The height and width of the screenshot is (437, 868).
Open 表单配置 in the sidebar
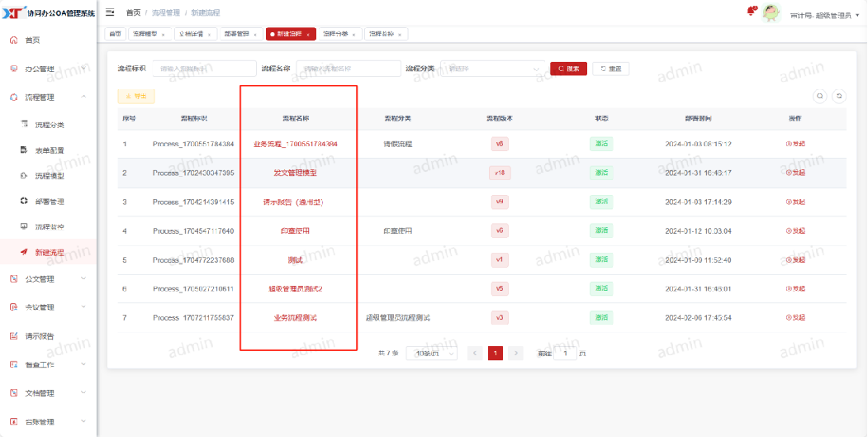(x=49, y=150)
